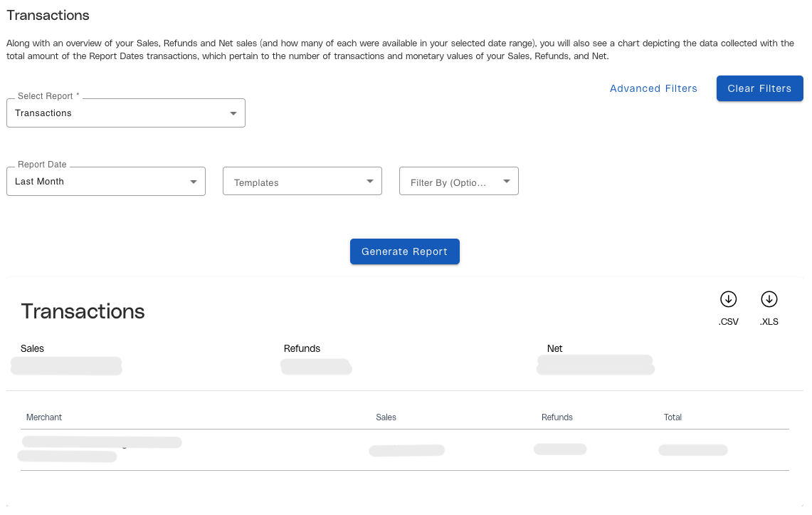Click the redacted Refunds summary value
The width and height of the screenshot is (812, 515).
click(x=316, y=367)
